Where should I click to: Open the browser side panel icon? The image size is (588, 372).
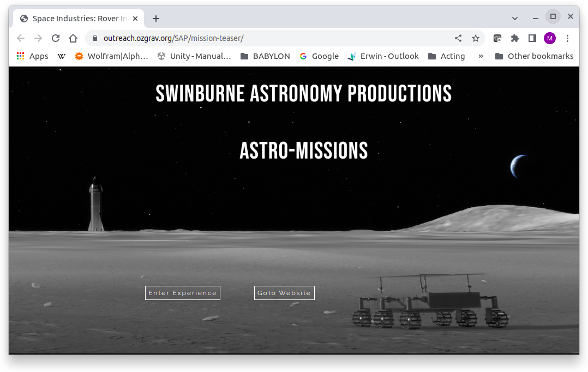point(532,38)
